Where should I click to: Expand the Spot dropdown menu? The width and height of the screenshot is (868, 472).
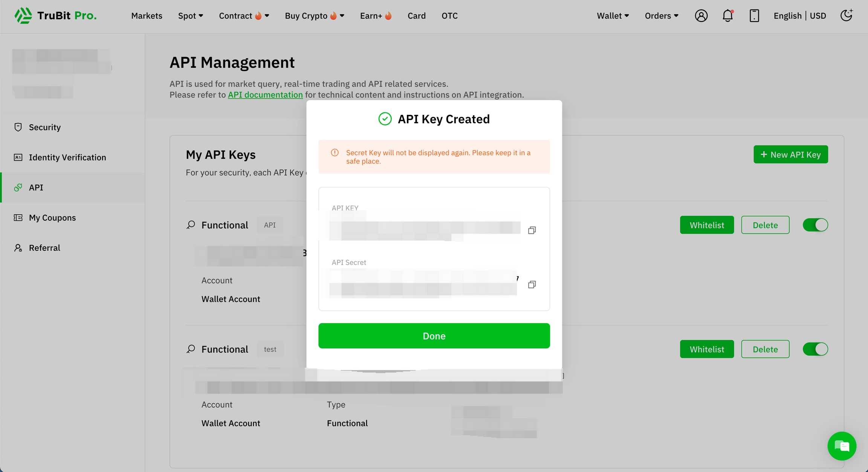click(191, 16)
